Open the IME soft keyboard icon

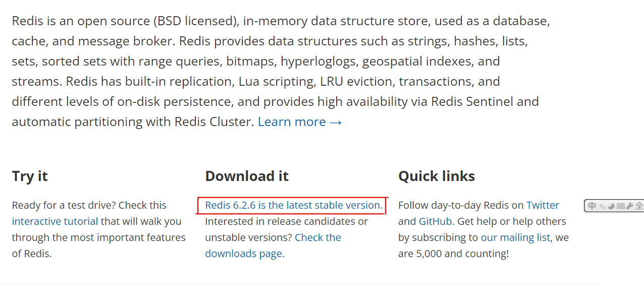pyautogui.click(x=621, y=206)
